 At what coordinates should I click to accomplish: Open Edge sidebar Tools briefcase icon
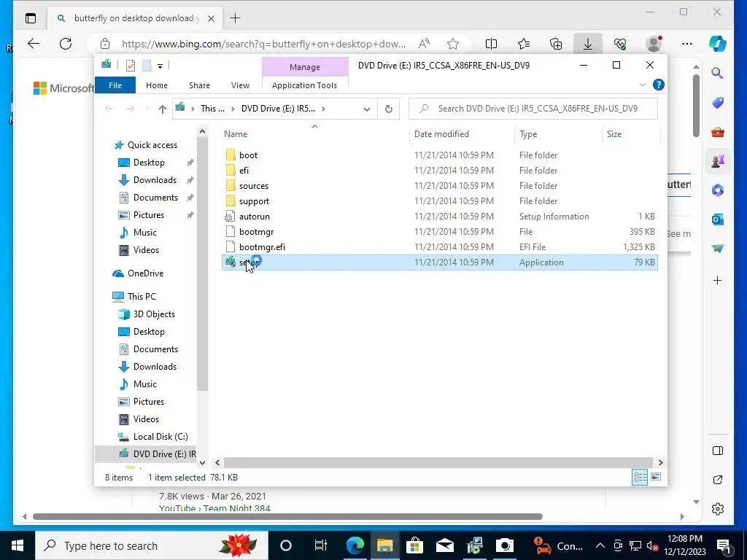tap(718, 132)
